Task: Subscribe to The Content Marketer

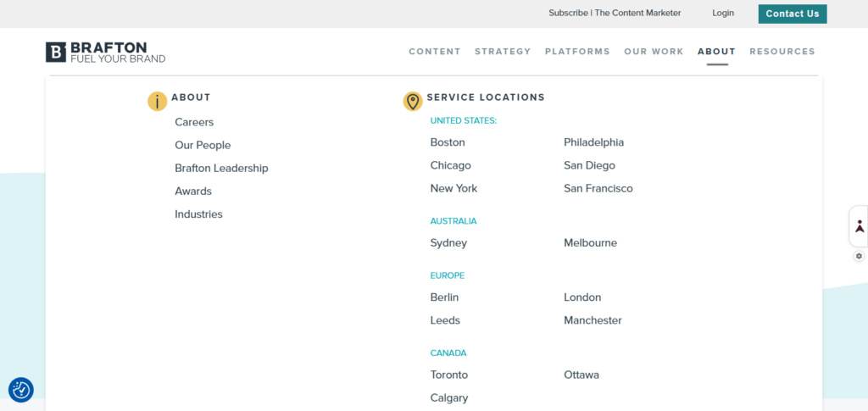Action: click(615, 13)
